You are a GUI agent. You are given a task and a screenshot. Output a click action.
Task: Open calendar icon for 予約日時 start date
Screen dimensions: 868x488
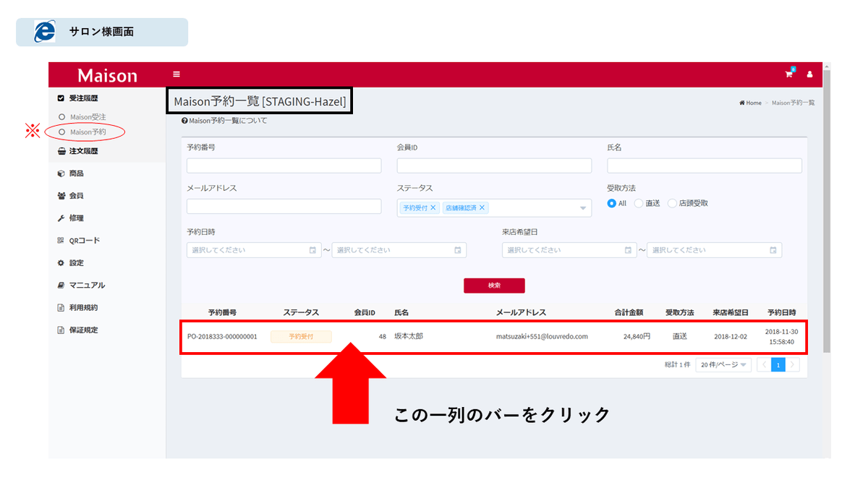[312, 250]
